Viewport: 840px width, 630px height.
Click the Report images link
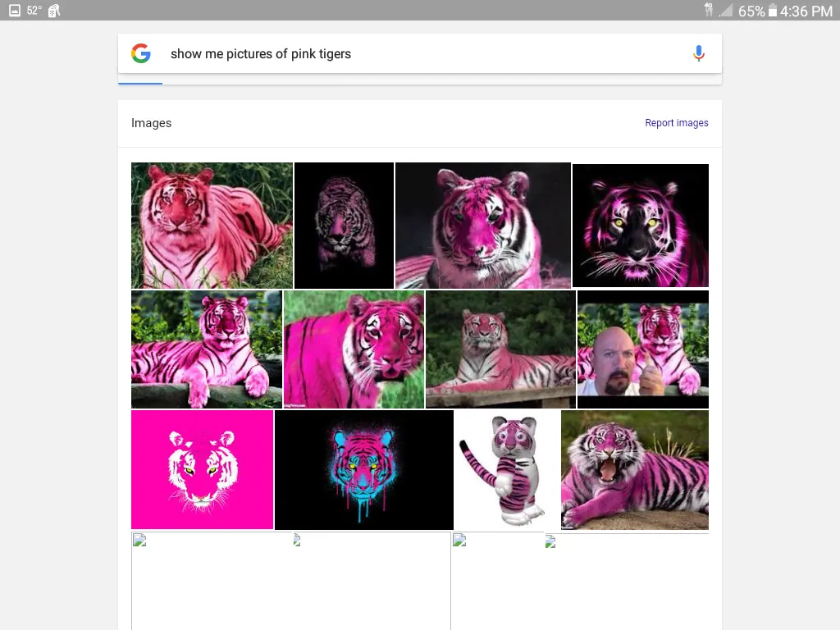point(676,123)
